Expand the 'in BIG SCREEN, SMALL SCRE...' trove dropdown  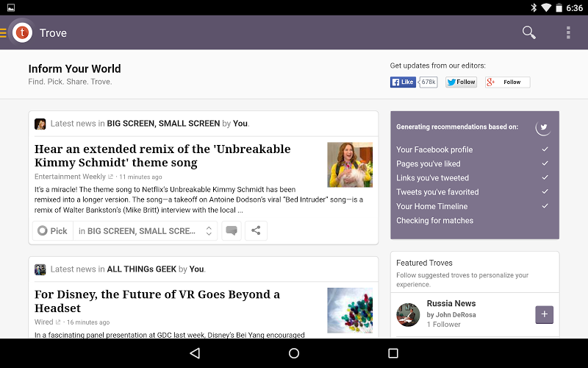pos(145,230)
